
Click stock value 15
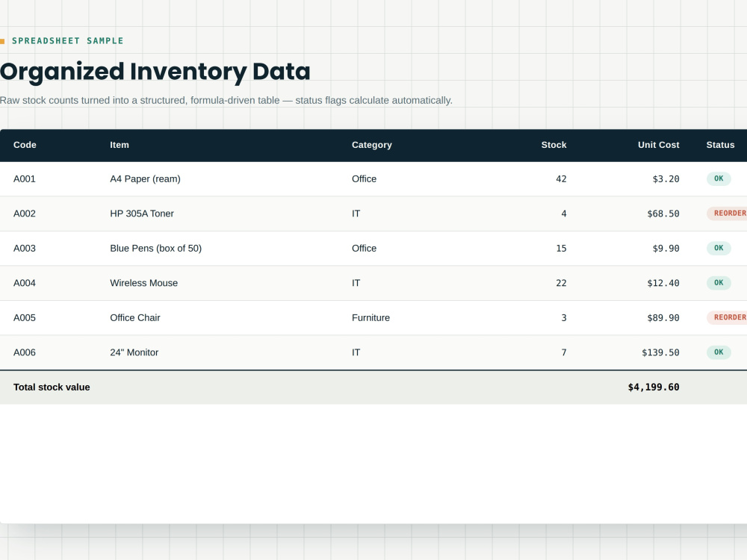(561, 249)
